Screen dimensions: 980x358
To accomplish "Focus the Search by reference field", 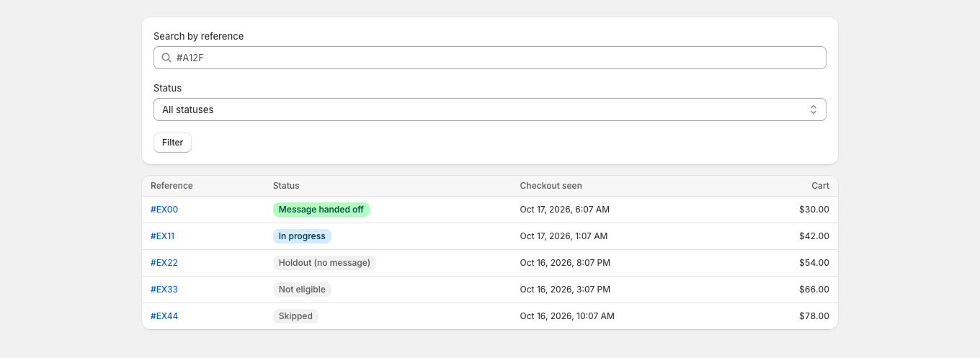I will pos(490,58).
